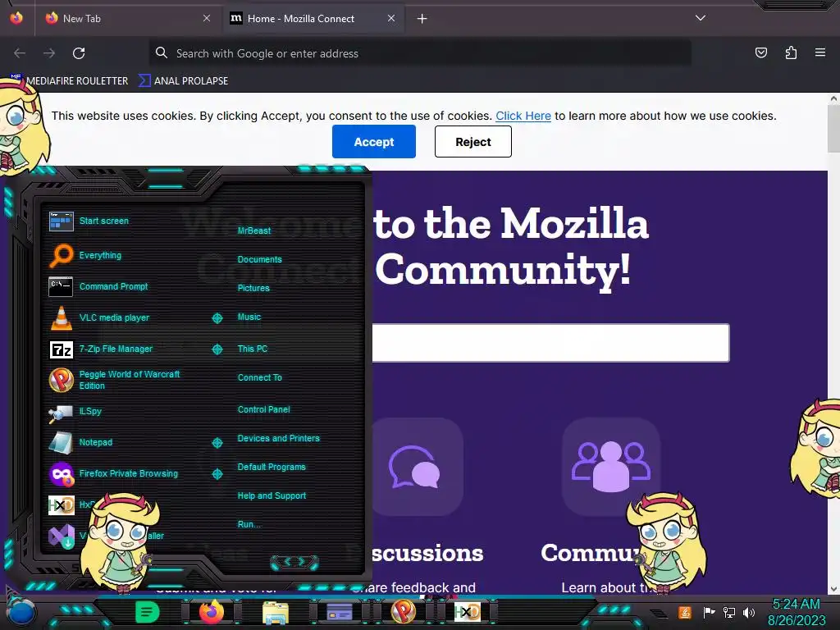Open a new browser tab

click(x=422, y=19)
